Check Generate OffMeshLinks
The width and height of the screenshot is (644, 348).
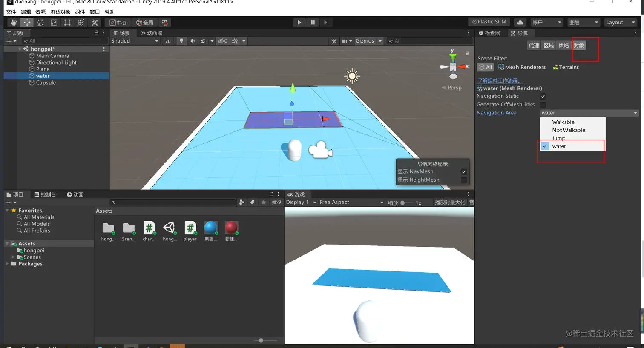pos(543,105)
